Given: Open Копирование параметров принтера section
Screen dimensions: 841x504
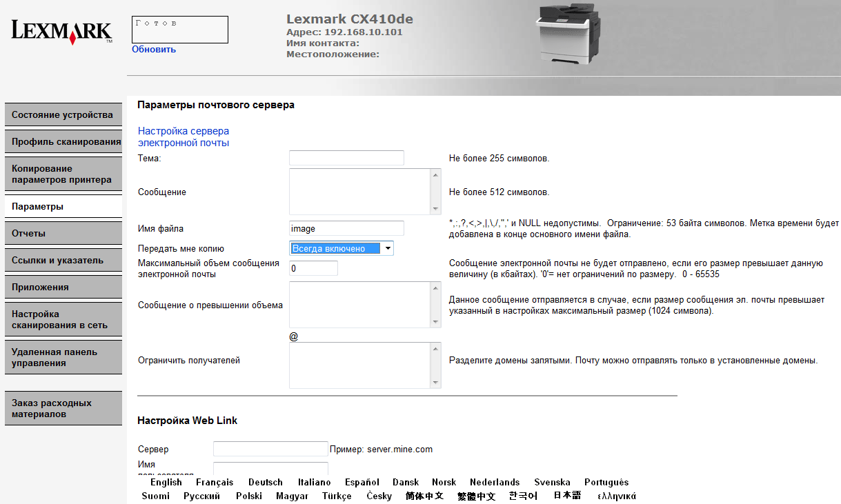Looking at the screenshot, I should coord(63,174).
